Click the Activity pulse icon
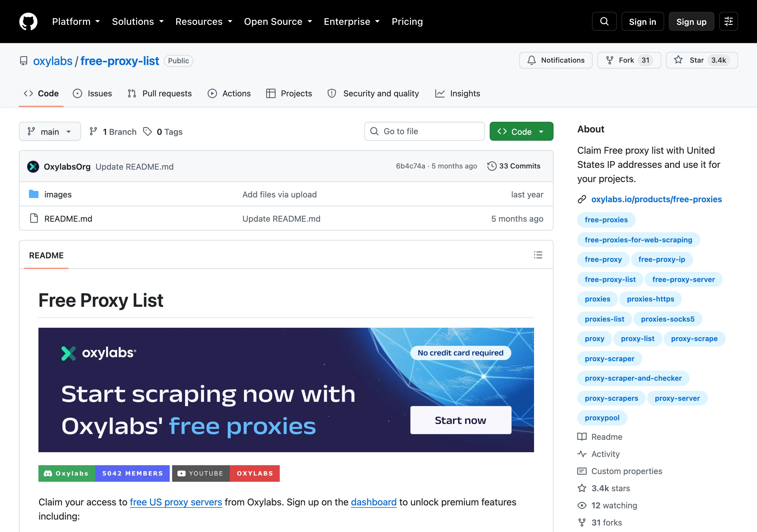 582,454
